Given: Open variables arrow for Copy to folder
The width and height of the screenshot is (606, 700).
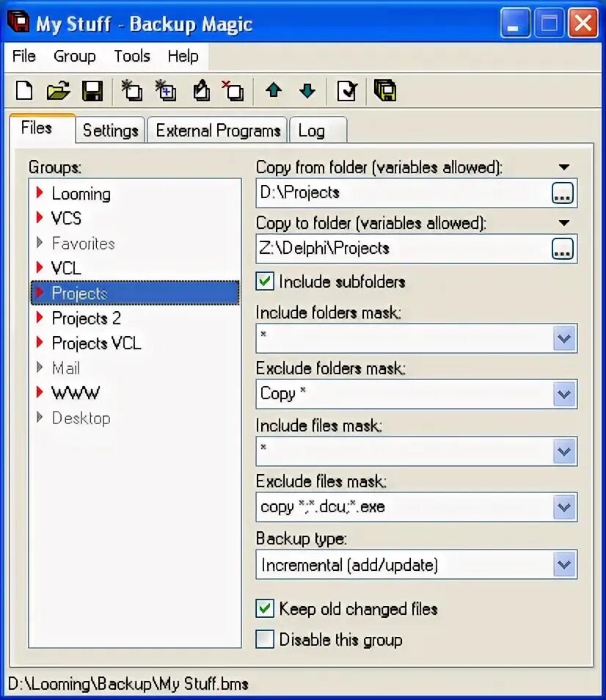Looking at the screenshot, I should click(x=564, y=223).
